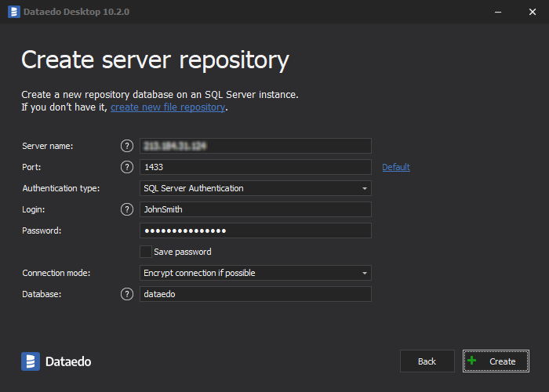Click the help icon next to Port

(127, 167)
